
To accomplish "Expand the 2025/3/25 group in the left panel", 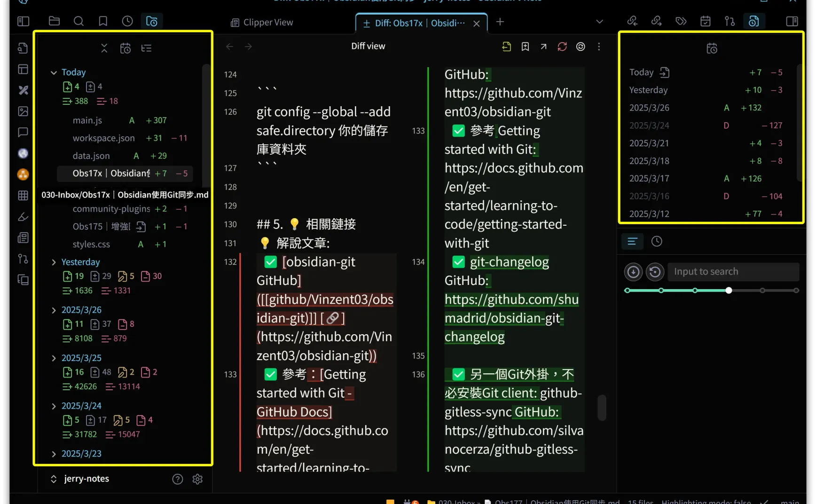I will pyautogui.click(x=54, y=358).
